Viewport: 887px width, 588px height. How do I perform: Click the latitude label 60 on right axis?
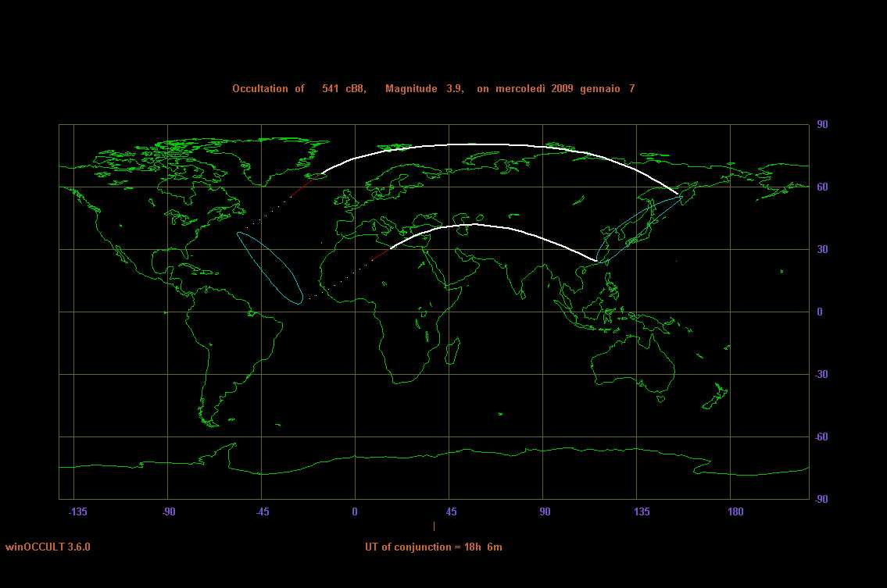point(822,187)
